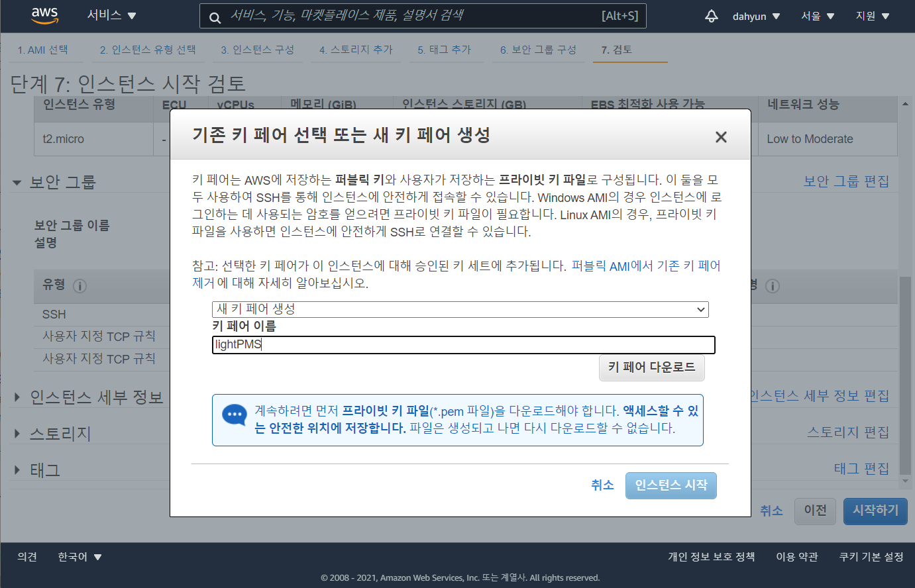Click the scrollbar down arrow
Image resolution: width=915 pixels, height=588 pixels.
click(905, 481)
